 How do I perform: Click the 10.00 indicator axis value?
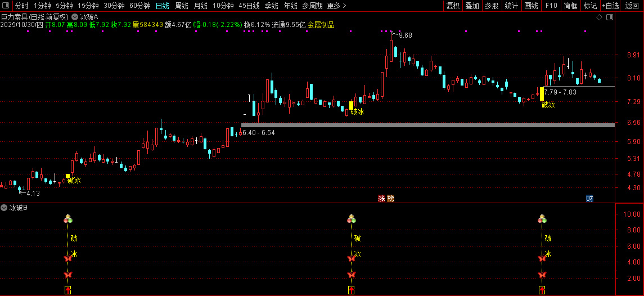632,214
